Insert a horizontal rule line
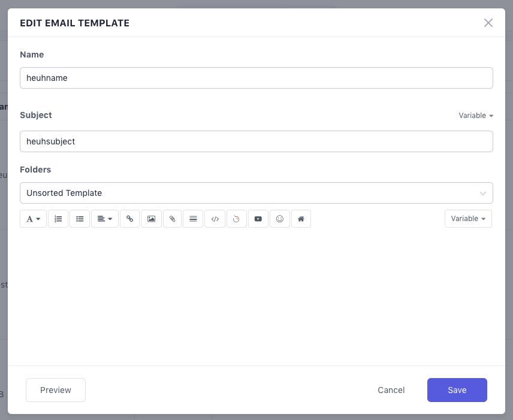The image size is (513, 420). tap(193, 219)
